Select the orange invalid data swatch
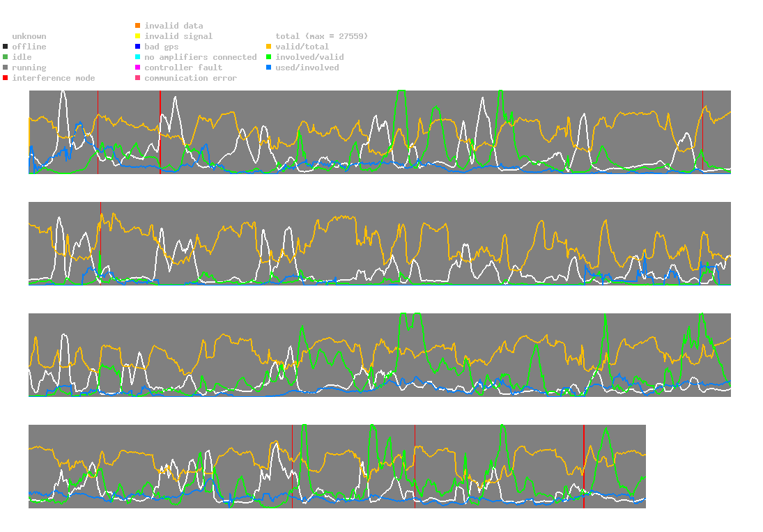Screen dimensions: 763x532 (x=138, y=26)
